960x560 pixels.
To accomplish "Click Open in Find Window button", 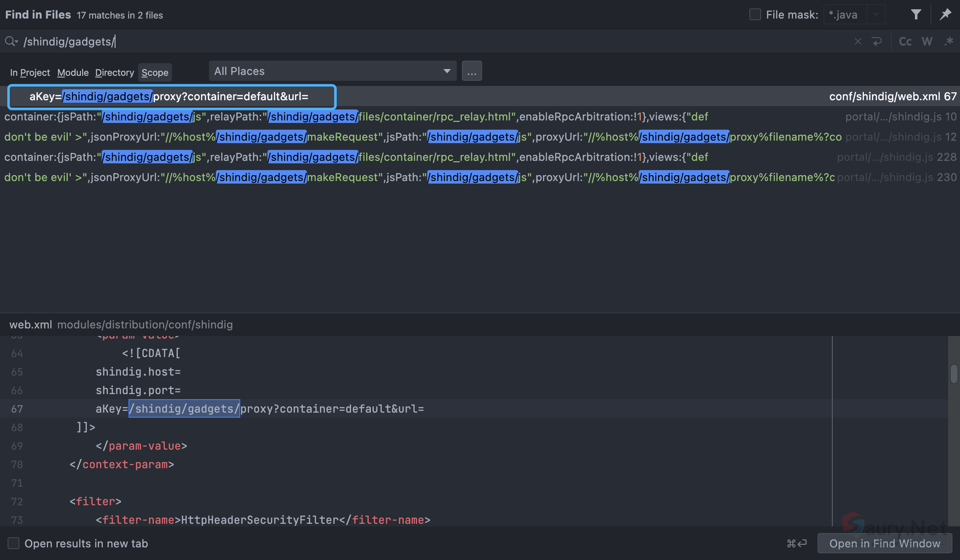I will click(x=884, y=543).
